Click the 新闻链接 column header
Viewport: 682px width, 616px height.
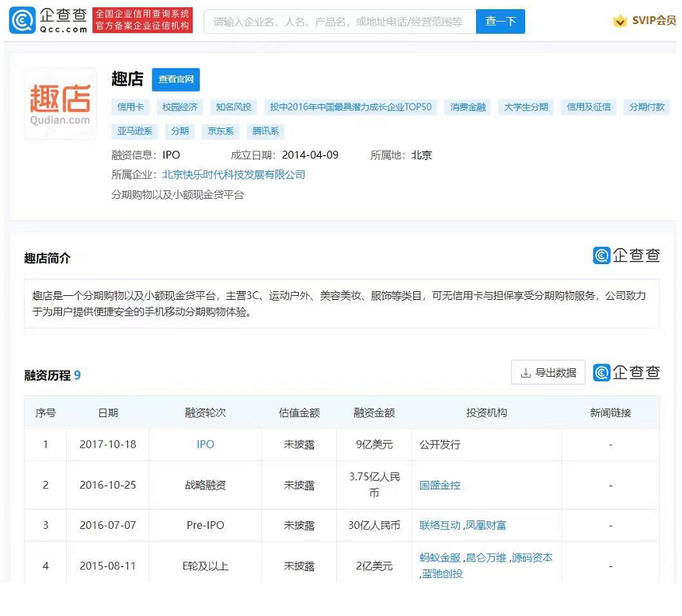coord(611,412)
